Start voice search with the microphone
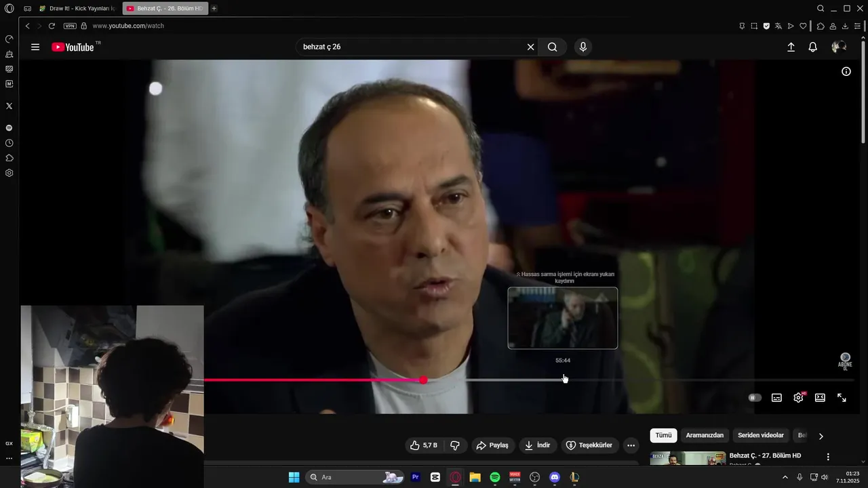The height and width of the screenshot is (488, 868). (583, 47)
